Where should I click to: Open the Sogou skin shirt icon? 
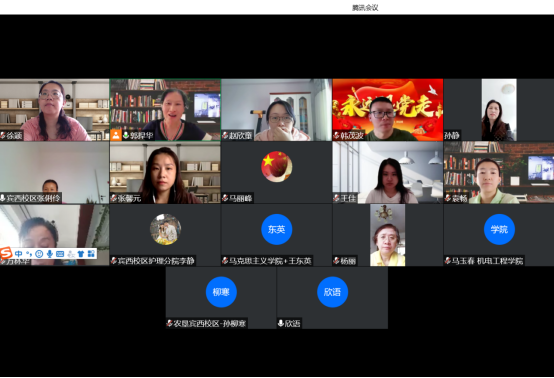coord(81,253)
